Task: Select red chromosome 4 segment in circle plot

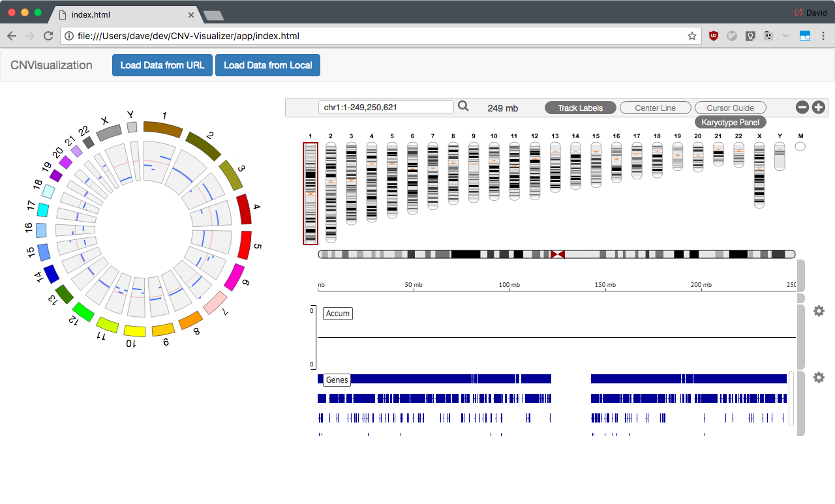Action: [243, 209]
